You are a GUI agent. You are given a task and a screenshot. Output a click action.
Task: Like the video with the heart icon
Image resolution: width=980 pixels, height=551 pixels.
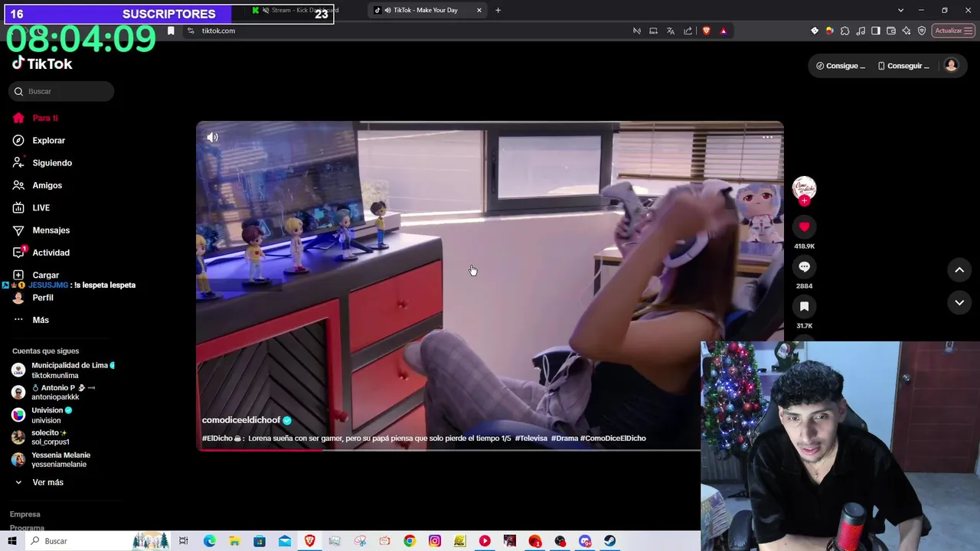[x=804, y=227]
